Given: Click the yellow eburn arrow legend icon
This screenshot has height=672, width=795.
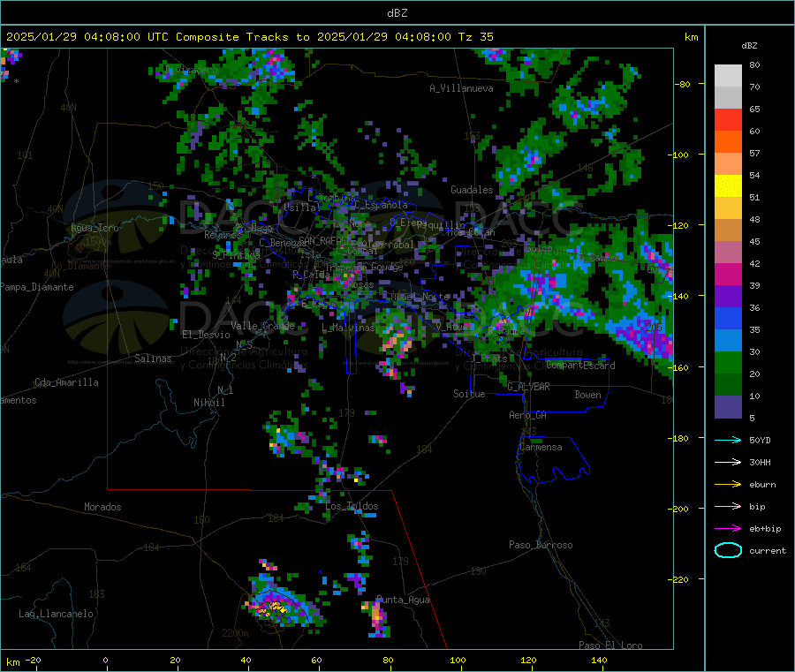Looking at the screenshot, I should pyautogui.click(x=728, y=485).
